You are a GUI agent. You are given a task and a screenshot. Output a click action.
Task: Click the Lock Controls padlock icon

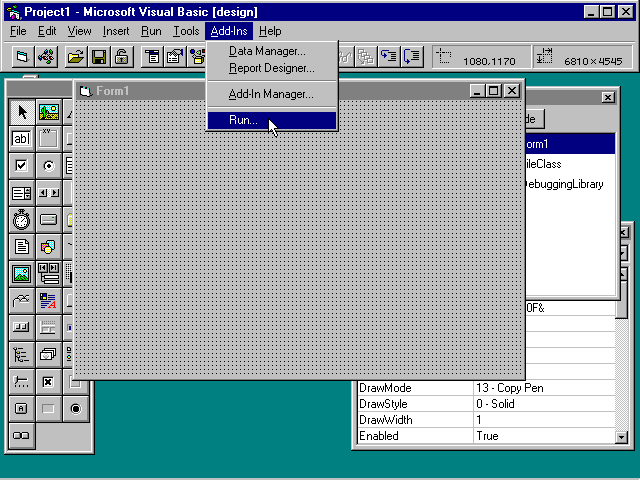point(121,57)
